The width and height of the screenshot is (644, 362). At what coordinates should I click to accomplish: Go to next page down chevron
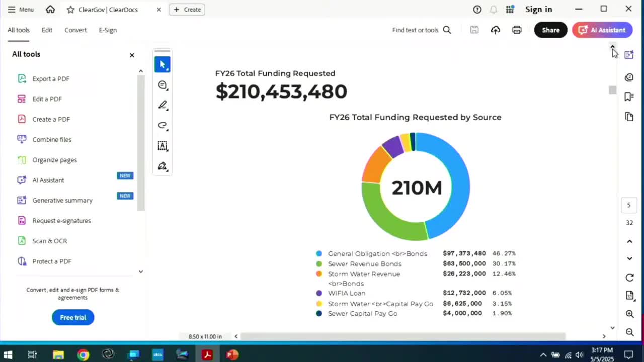(x=629, y=258)
